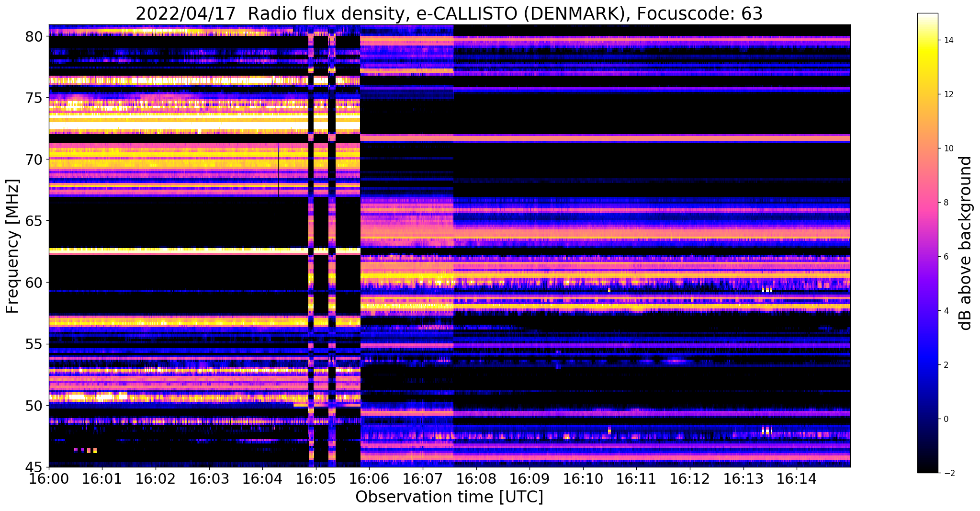980x511 pixels.
Task: Click the 65 MHz frequency tick label
Action: pos(34,221)
